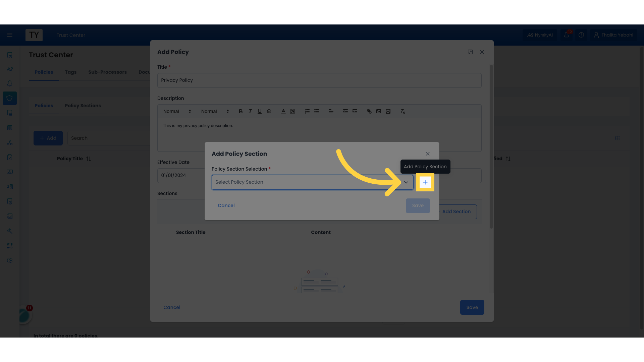Image resolution: width=644 pixels, height=362 pixels.
Task: Insert an ordered numbered list
Action: tap(307, 111)
